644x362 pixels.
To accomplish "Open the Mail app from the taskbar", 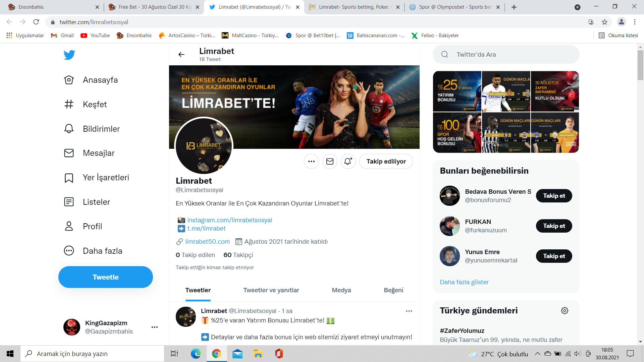I will click(x=237, y=354).
